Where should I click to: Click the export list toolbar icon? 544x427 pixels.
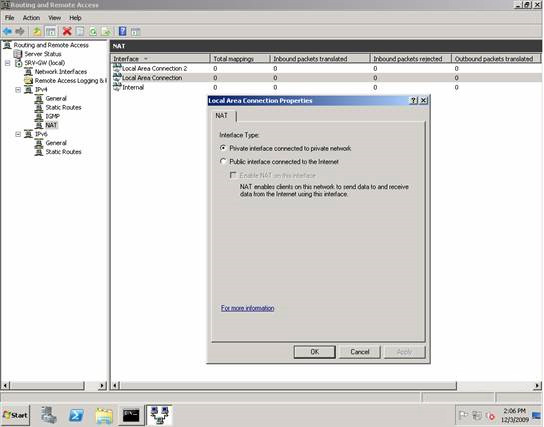(x=106, y=32)
